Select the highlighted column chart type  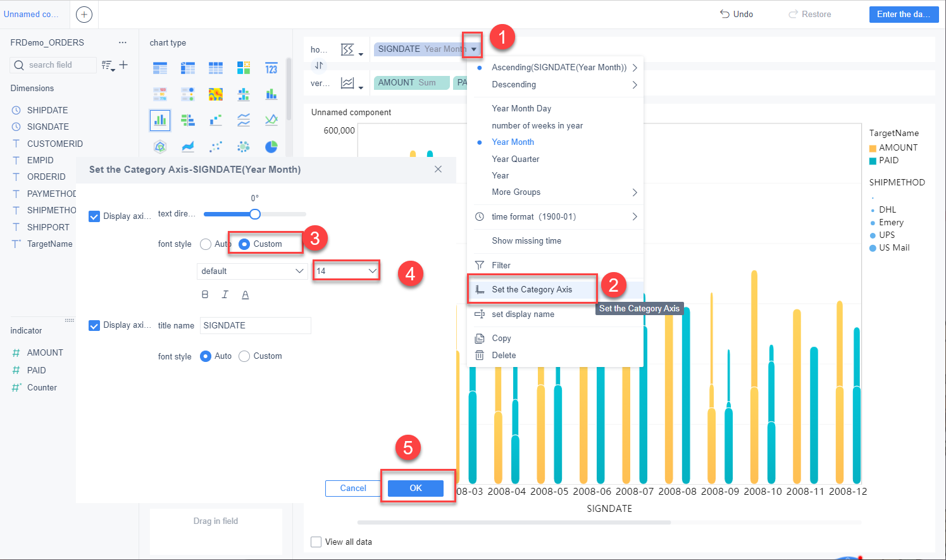pyautogui.click(x=160, y=120)
